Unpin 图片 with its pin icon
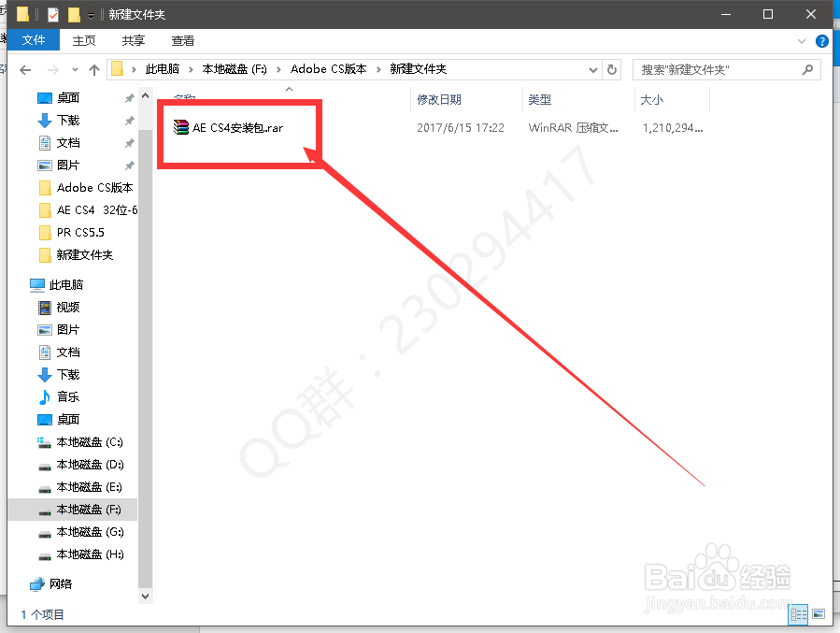The height and width of the screenshot is (633, 840). (x=129, y=165)
